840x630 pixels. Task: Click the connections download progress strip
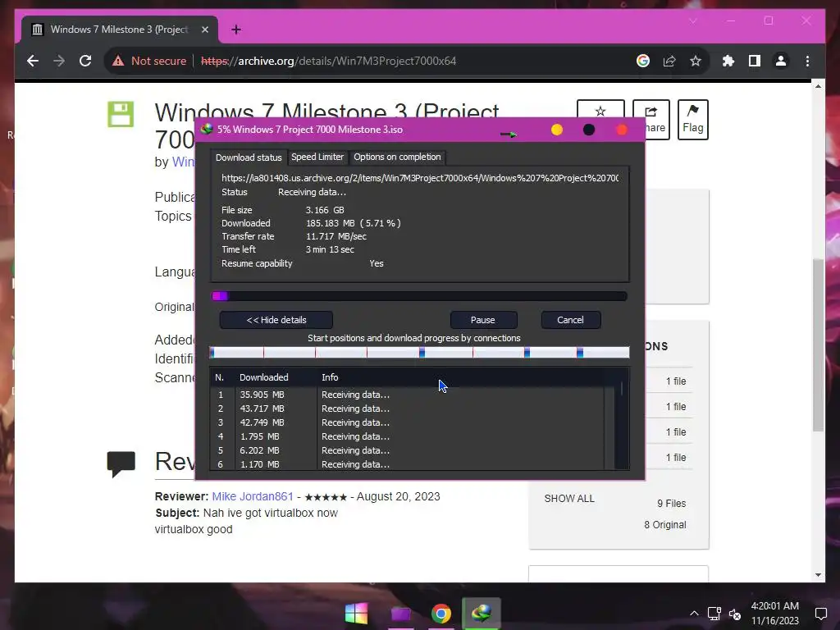click(x=419, y=352)
